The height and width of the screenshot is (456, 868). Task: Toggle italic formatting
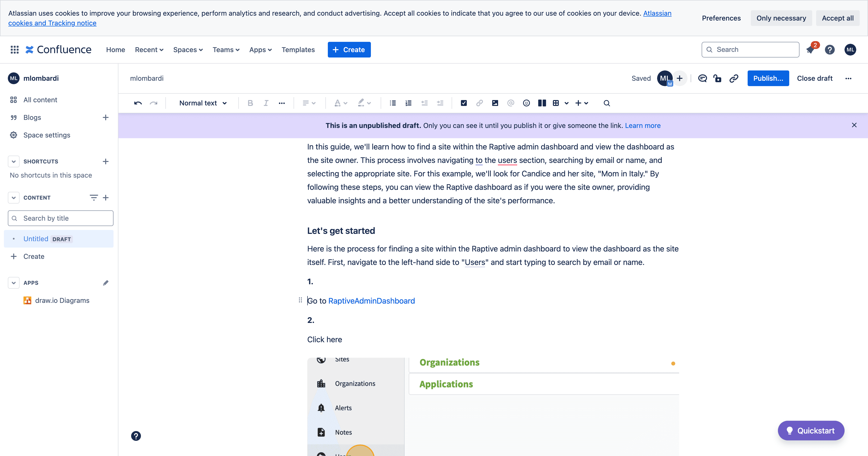pyautogui.click(x=266, y=103)
